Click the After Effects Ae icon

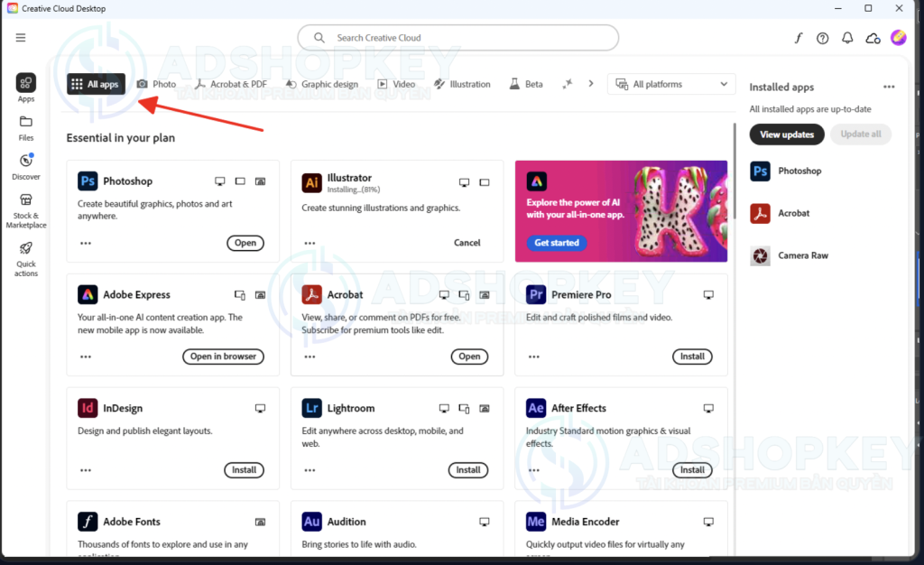tap(536, 408)
